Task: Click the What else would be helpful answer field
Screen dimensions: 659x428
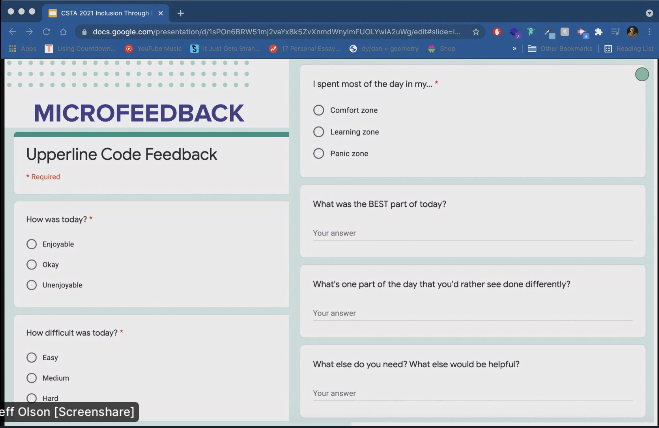Action: tap(472, 394)
